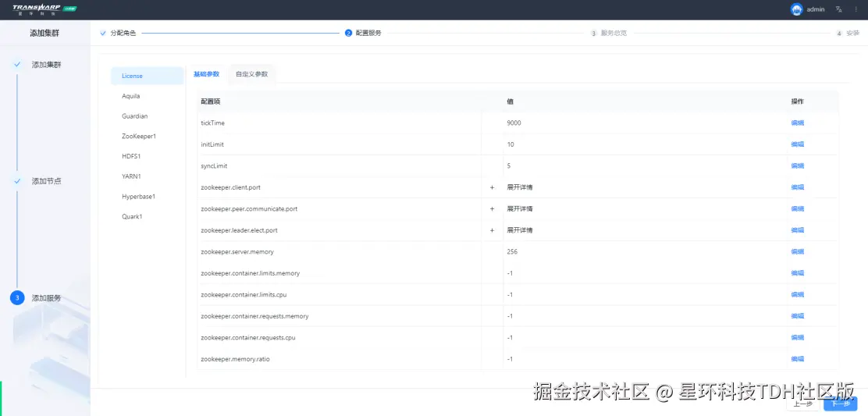The width and height of the screenshot is (868, 416).
Task: Click 展开详情 in zookeeper.leader.elect.port row
Action: [520, 230]
